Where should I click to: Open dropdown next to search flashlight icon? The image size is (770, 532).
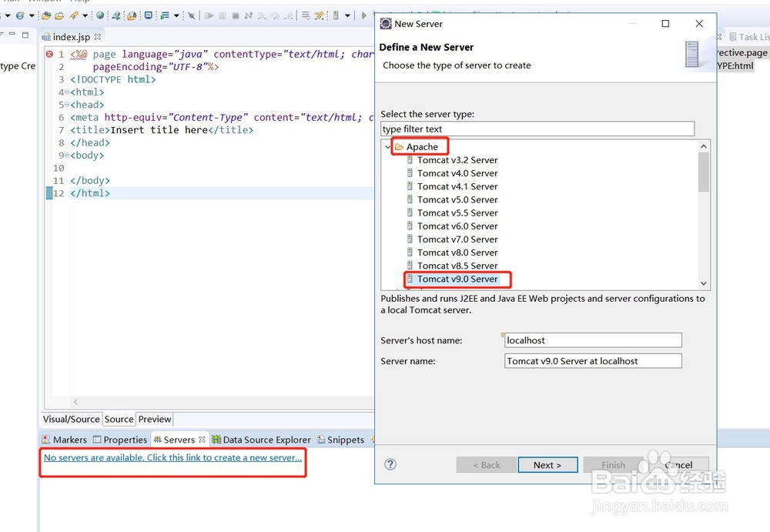tap(85, 15)
